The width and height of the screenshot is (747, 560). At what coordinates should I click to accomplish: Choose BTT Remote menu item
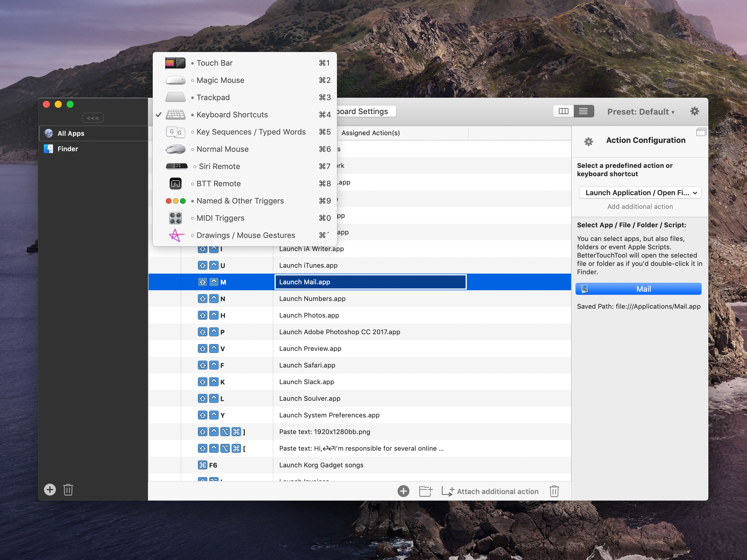click(245, 184)
